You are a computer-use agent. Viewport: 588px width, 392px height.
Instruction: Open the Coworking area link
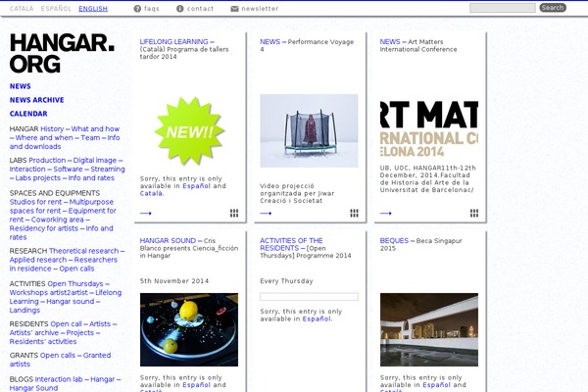pyautogui.click(x=58, y=220)
